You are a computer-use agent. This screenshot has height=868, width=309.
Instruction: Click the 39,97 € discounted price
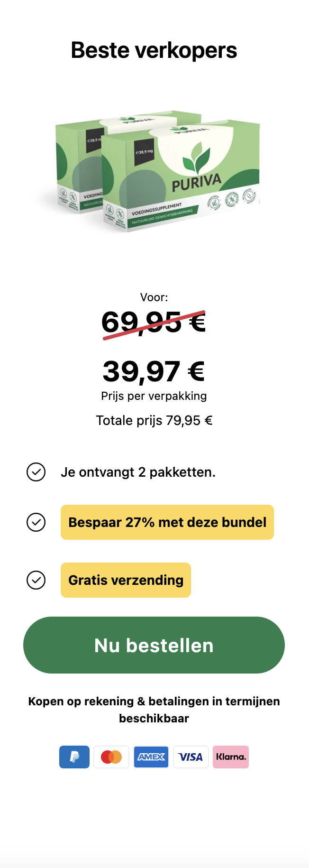(154, 371)
